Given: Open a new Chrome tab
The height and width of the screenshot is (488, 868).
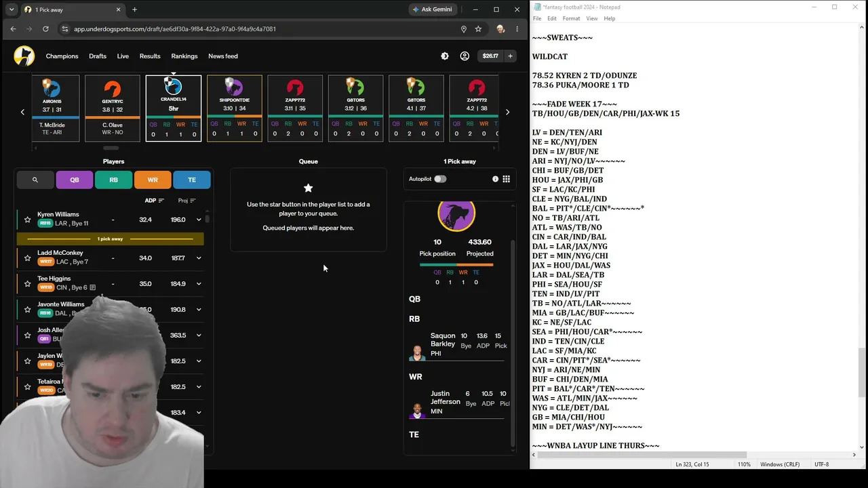Looking at the screenshot, I should [134, 9].
